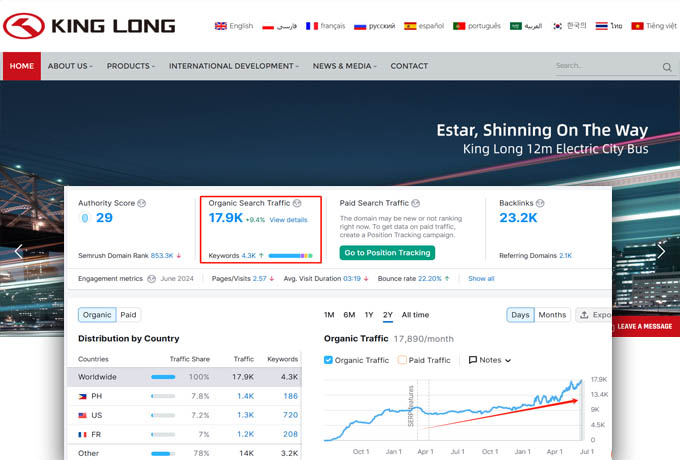Viewport: 680px width, 460px height.
Task: Go to previous banner slide arrow
Action: [x=19, y=251]
